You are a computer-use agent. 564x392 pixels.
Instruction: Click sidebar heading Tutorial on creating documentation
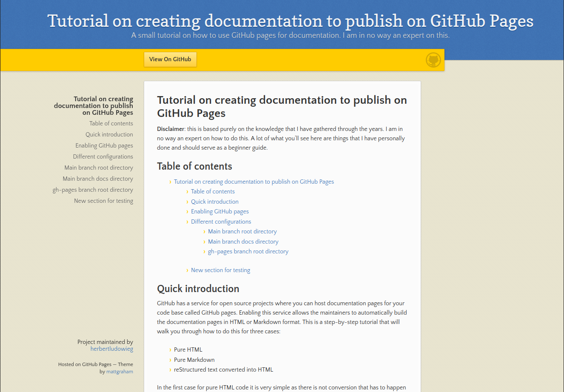[x=94, y=106]
